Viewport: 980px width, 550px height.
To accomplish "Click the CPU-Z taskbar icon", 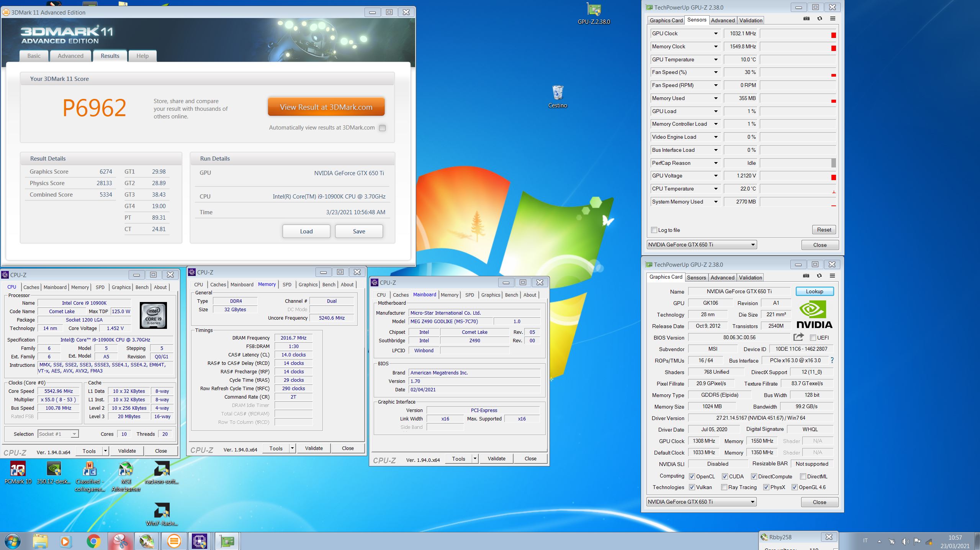I will point(200,541).
